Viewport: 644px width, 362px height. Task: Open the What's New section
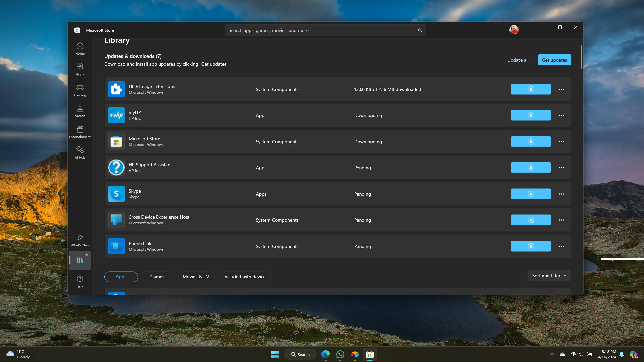[80, 240]
